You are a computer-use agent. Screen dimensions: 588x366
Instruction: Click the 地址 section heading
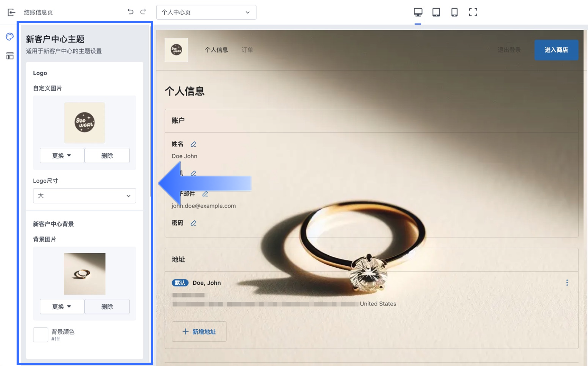178,259
